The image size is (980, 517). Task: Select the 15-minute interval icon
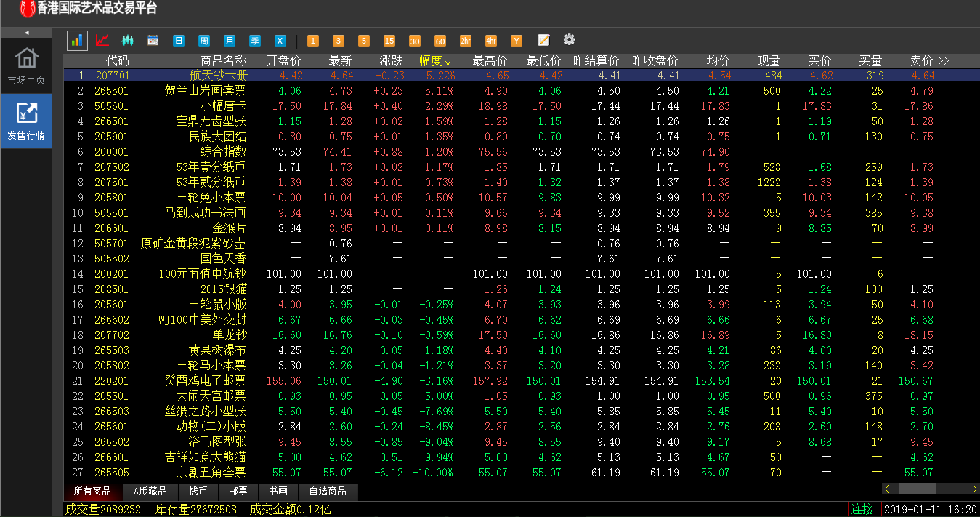coord(389,41)
